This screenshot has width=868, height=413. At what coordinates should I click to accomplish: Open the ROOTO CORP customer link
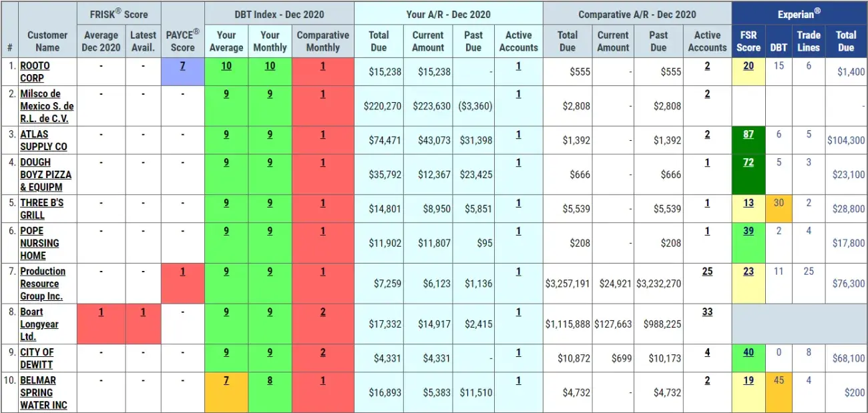tap(35, 71)
